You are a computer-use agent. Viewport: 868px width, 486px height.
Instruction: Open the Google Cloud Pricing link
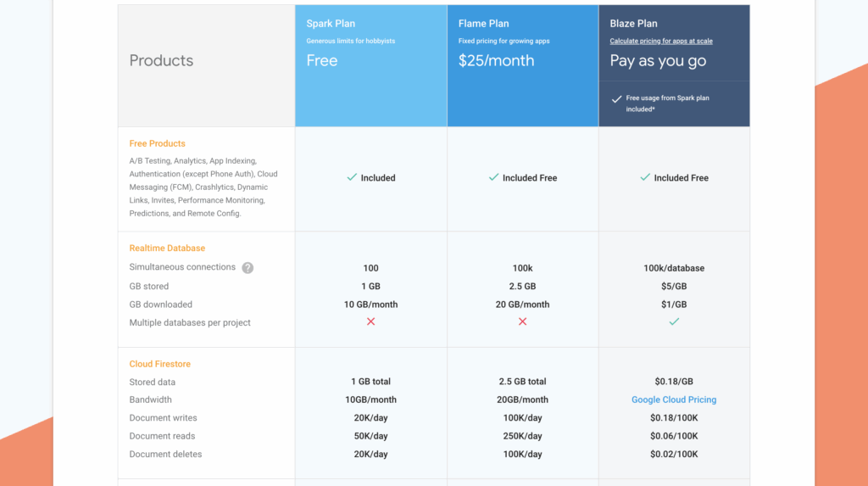pos(674,399)
